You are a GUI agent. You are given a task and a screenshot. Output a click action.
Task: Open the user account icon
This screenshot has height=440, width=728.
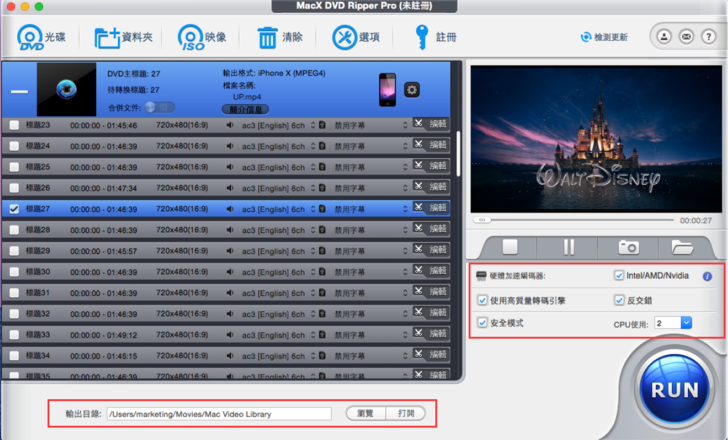(x=664, y=36)
